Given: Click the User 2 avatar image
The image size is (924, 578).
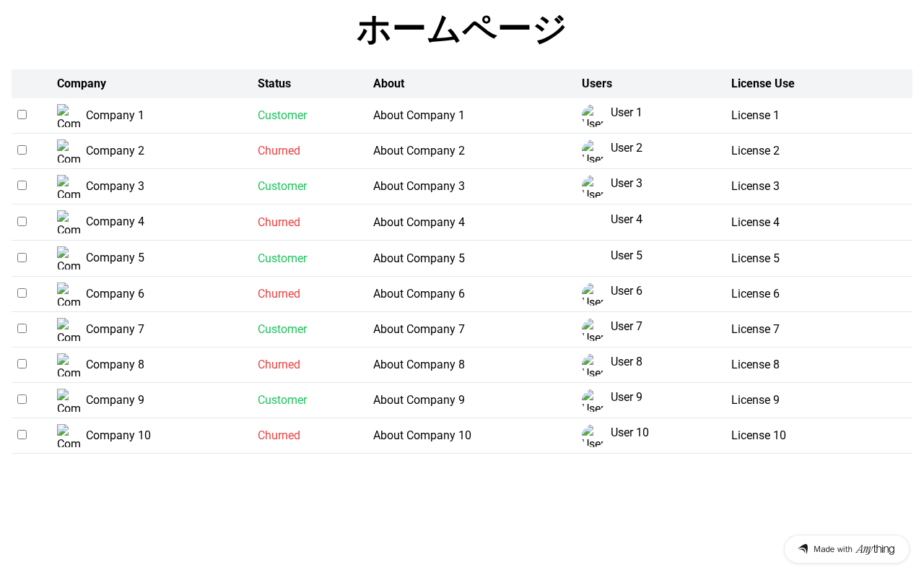Looking at the screenshot, I should click(x=593, y=151).
